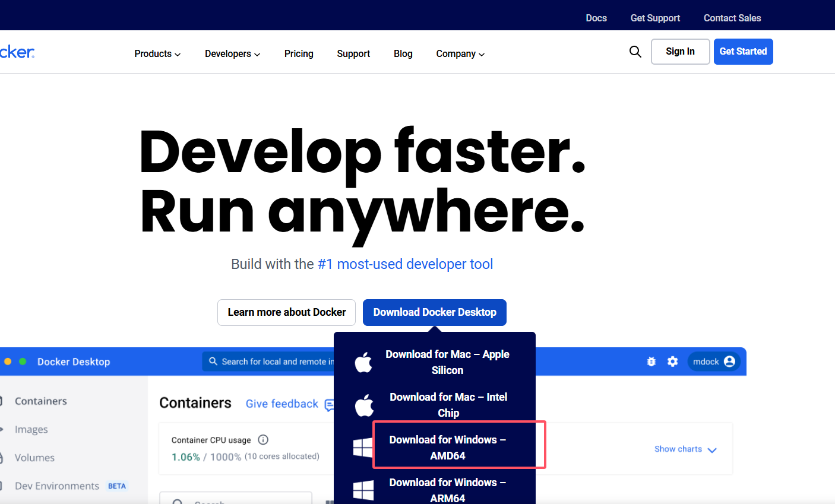Select Volumes in the Docker Desktop sidebar
Viewport: 835px width, 504px height.
tap(34, 458)
